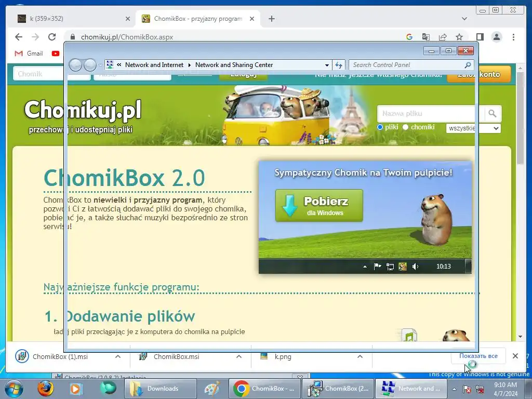The width and height of the screenshot is (532, 399).
Task: Expand Control Panel address bar dropdown
Action: 327,65
